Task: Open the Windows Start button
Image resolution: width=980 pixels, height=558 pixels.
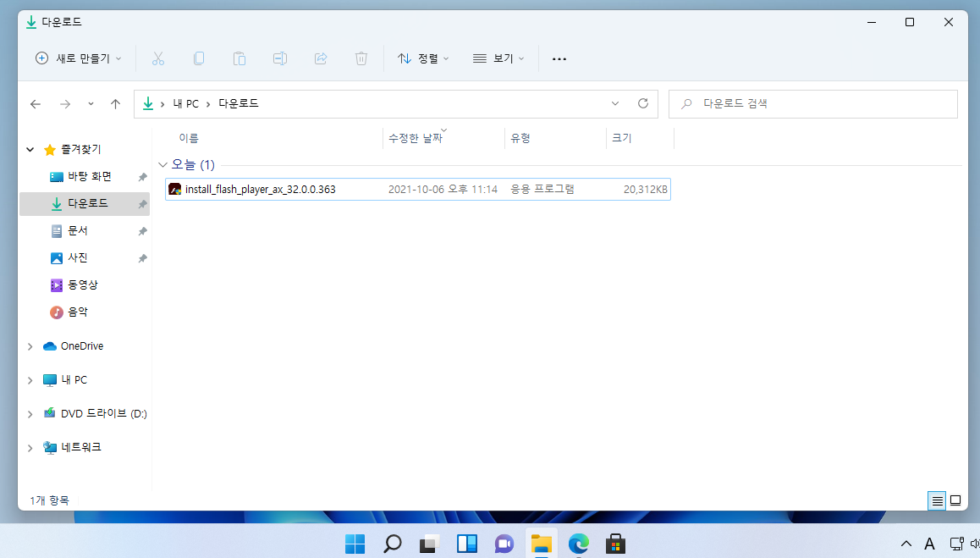Action: tap(355, 544)
